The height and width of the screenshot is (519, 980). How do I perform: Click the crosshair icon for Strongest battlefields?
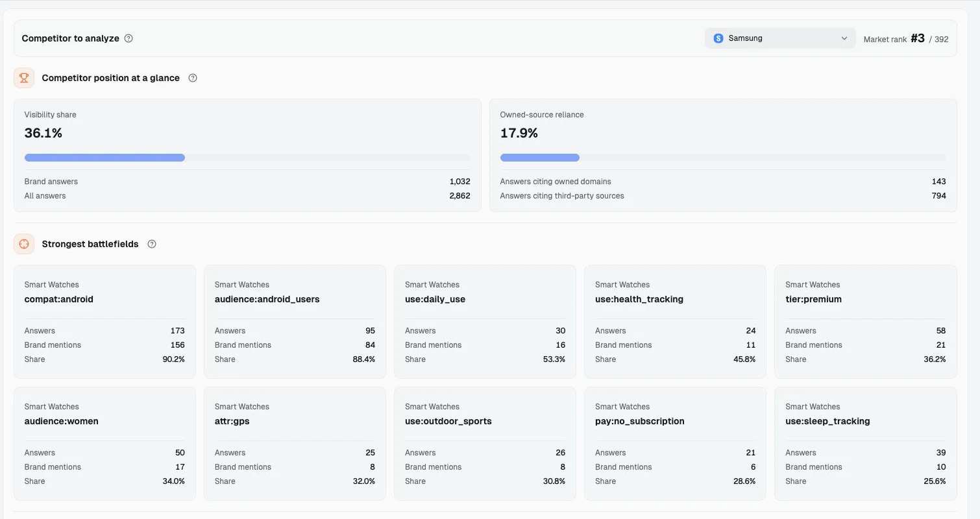point(24,244)
